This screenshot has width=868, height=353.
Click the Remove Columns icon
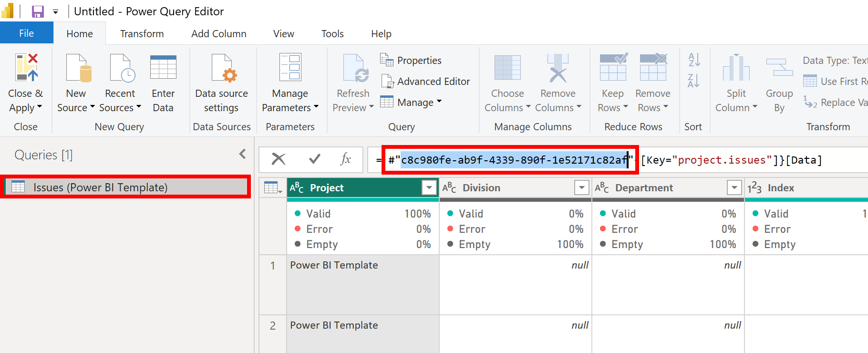[558, 68]
